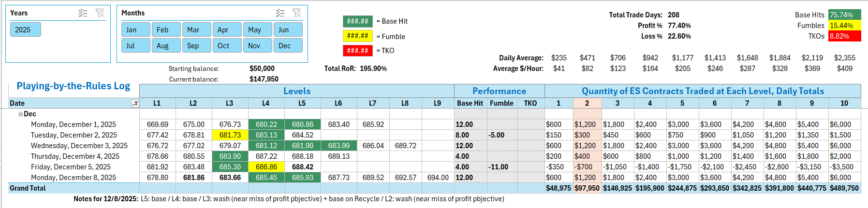This screenshot has height=208, width=868.
Task: Click the Grand Total row label
Action: (28, 188)
